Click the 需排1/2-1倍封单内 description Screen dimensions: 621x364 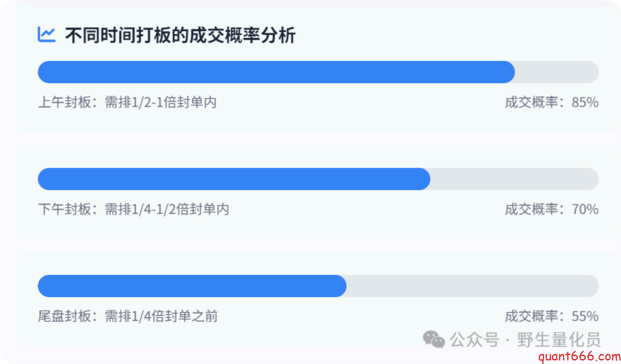161,102
